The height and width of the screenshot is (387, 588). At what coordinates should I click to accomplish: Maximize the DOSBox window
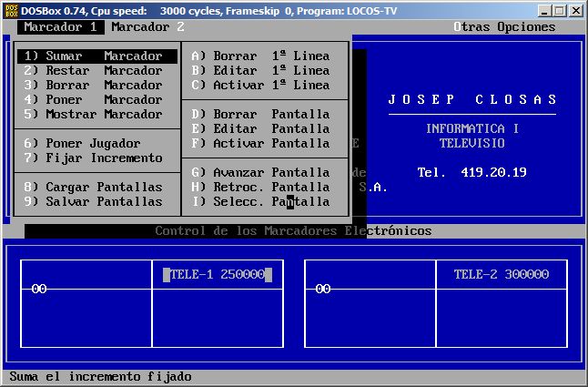pos(559,10)
